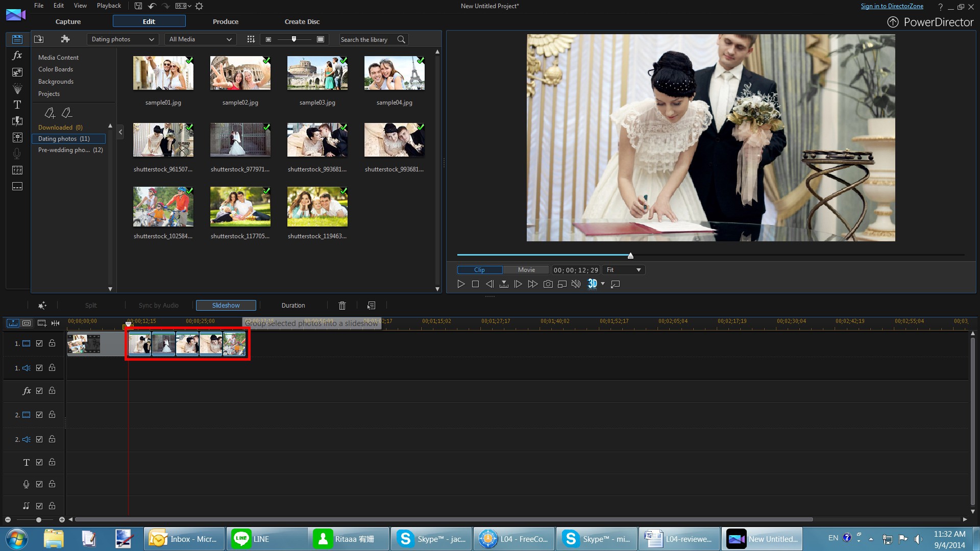Disable the title track checkbox

[x=39, y=462]
